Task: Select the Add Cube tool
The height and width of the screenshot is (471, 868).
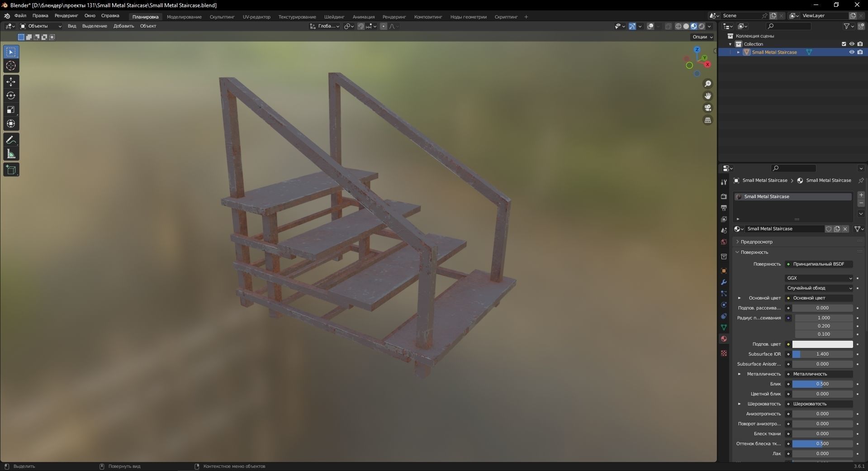Action: 11,170
